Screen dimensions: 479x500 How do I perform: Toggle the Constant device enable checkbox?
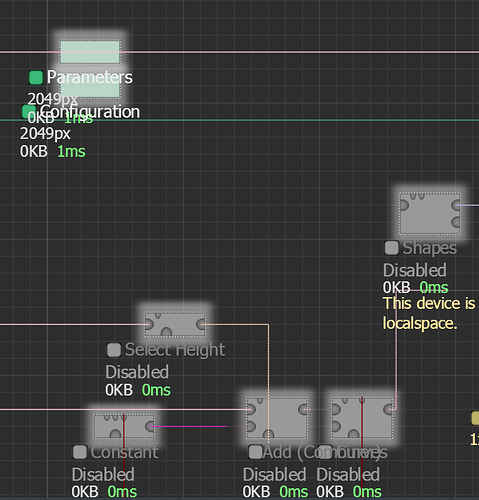80,452
